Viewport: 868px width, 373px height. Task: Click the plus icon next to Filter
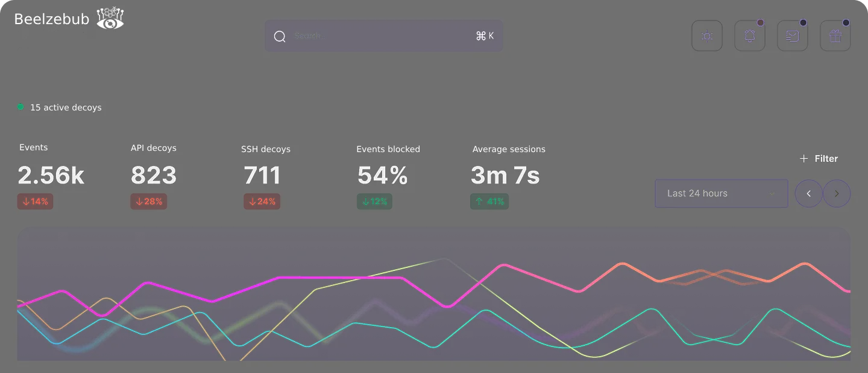point(803,158)
